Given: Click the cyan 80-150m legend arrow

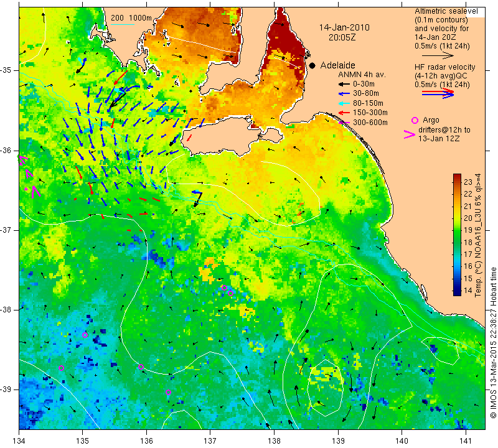Looking at the screenshot, I should (344, 103).
